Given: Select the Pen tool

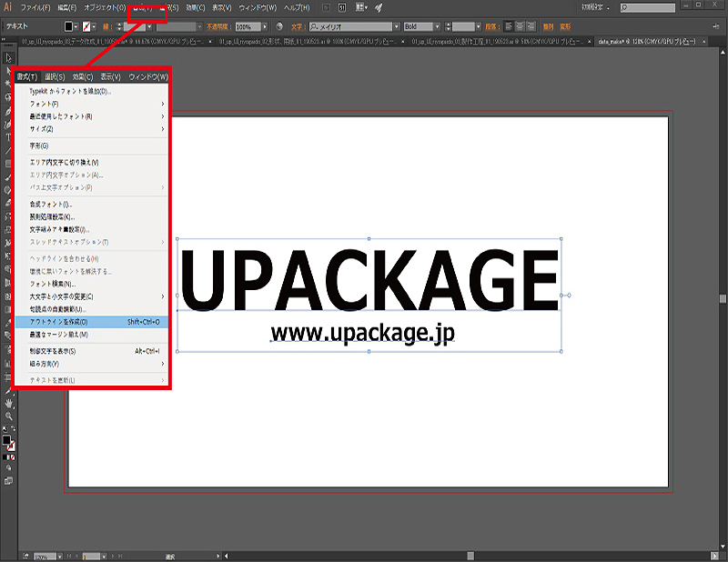Looking at the screenshot, I should 8,111.
